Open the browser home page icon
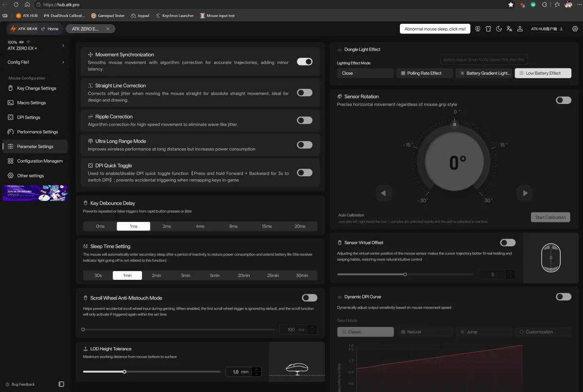The width and height of the screenshot is (583, 392). point(27,4)
